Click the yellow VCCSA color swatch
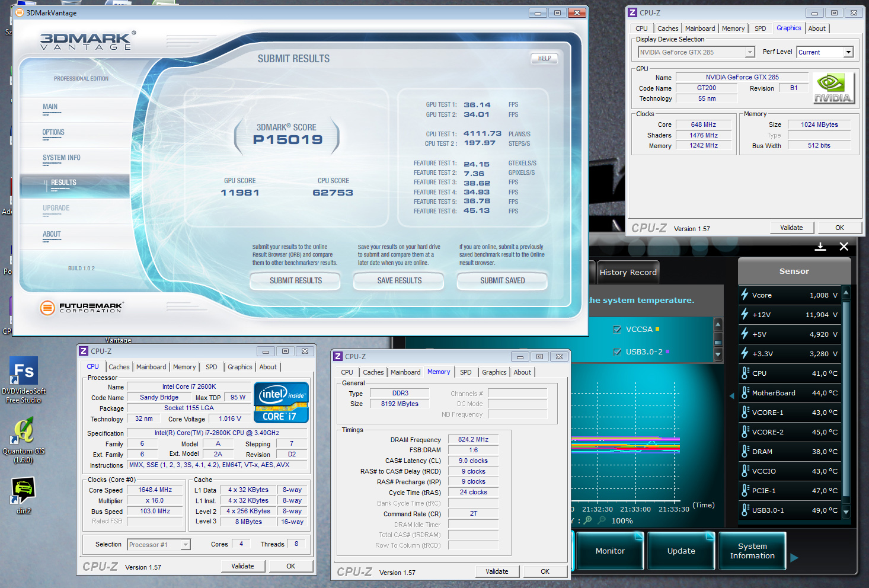Image resolution: width=869 pixels, height=588 pixels. click(x=657, y=329)
